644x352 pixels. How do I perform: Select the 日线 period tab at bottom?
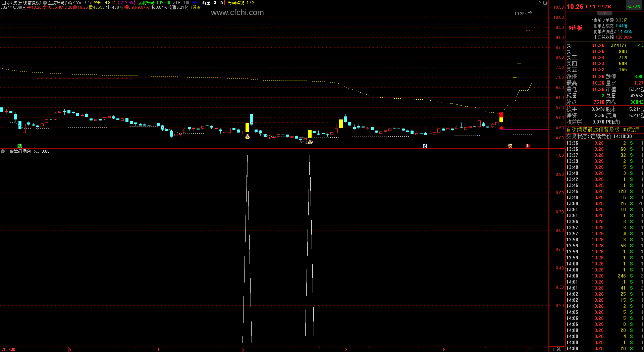pos(557,349)
